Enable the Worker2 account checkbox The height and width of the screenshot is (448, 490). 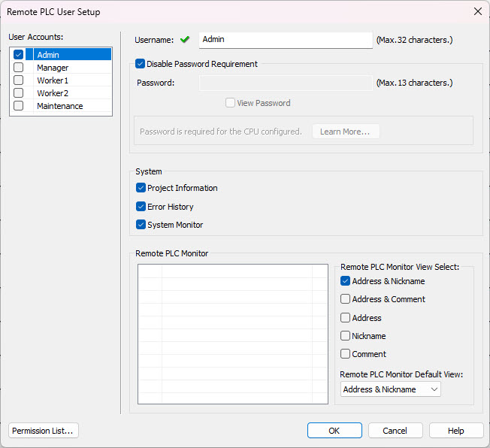pos(19,93)
